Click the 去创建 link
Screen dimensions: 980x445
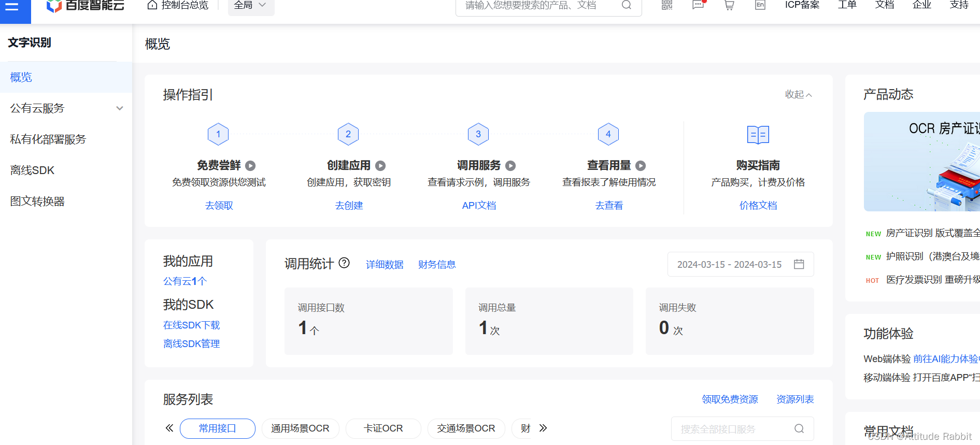pos(349,206)
